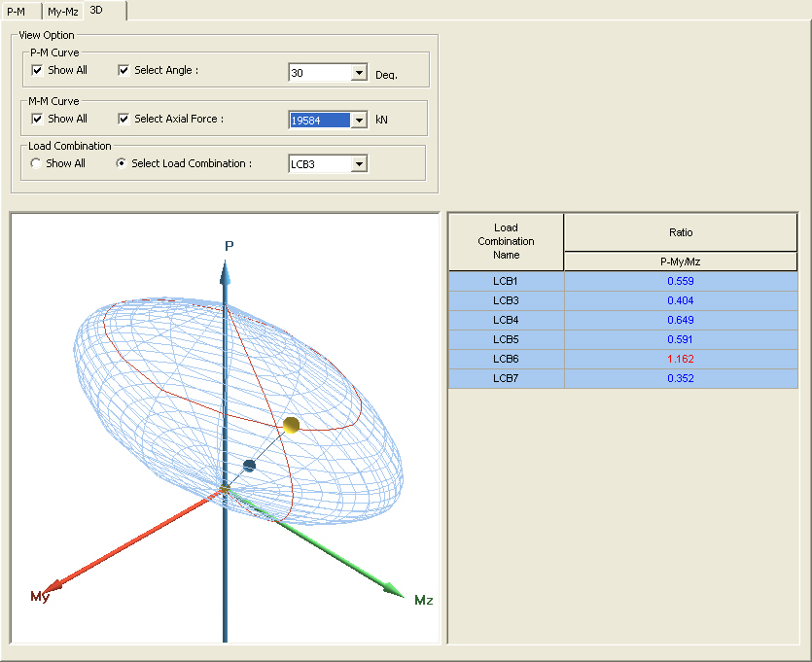Select the 3D tab
812x662 pixels.
coord(97,10)
